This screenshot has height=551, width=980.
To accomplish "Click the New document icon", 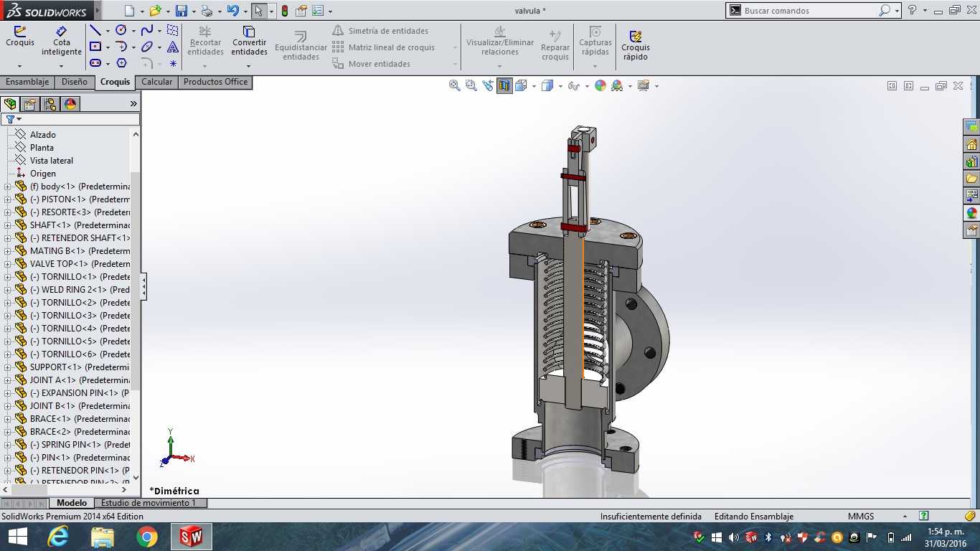I will pyautogui.click(x=129, y=11).
